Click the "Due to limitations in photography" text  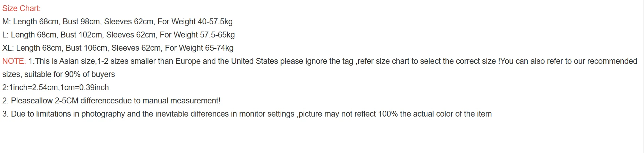tap(68, 114)
